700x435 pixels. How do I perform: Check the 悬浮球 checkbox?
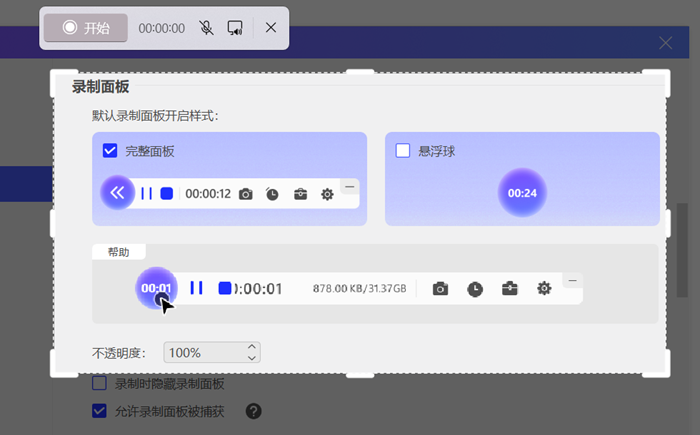[x=403, y=151]
